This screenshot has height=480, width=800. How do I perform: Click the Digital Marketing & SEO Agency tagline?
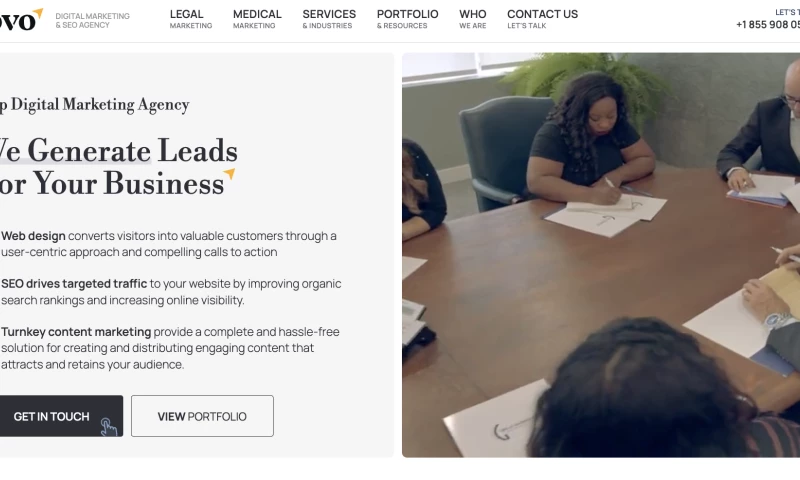[92, 20]
